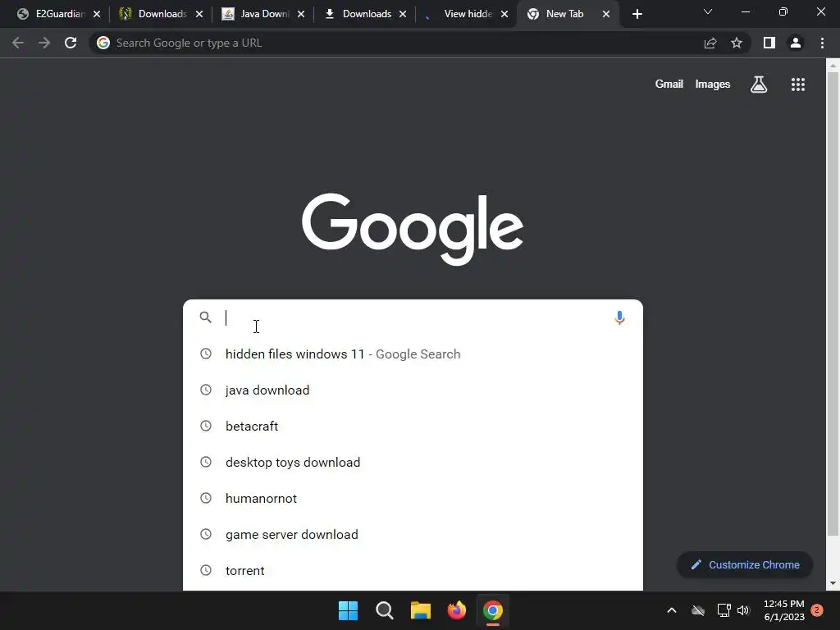
Task: Close the E2Guardian tab
Action: [x=97, y=14]
